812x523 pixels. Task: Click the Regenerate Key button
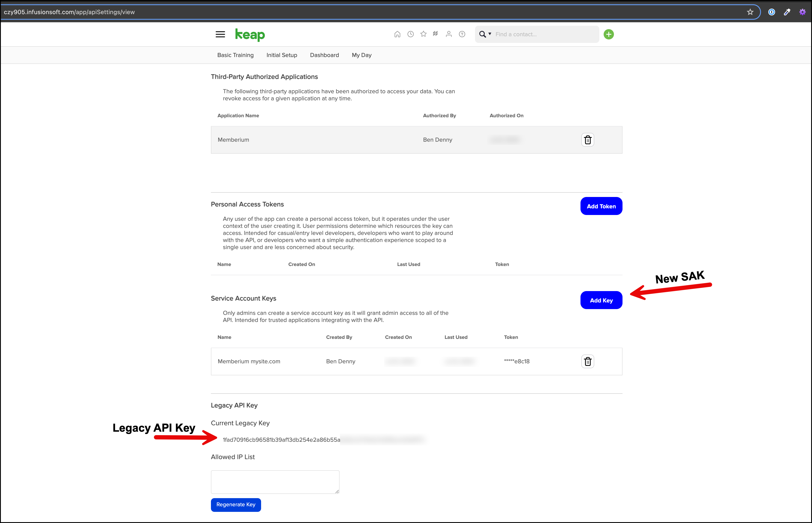(x=236, y=505)
